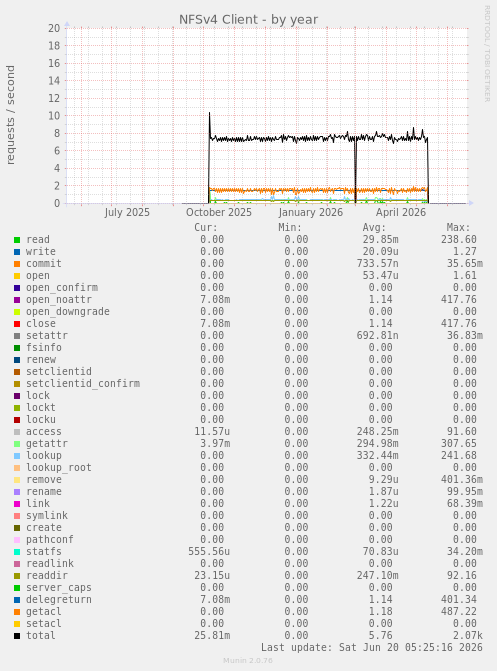Select the delegreturn legend label
Screen dimensions: 497x671
click(x=59, y=600)
